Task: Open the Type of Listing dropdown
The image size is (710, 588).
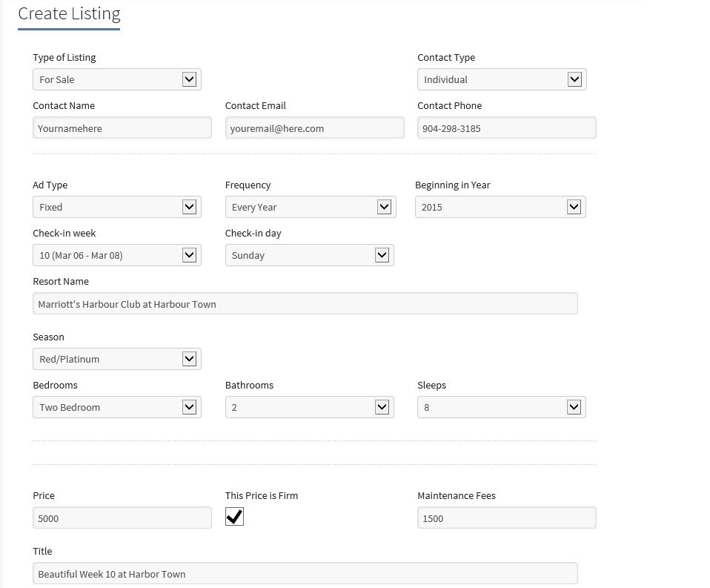Action: 117,80
